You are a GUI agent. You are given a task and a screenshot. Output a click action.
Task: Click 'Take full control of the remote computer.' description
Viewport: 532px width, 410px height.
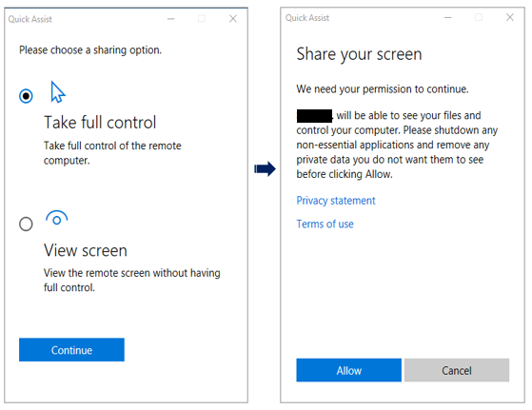[x=112, y=153]
